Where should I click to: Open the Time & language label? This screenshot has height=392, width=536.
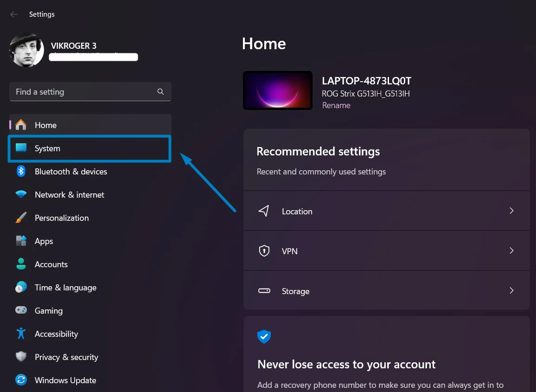coord(66,288)
